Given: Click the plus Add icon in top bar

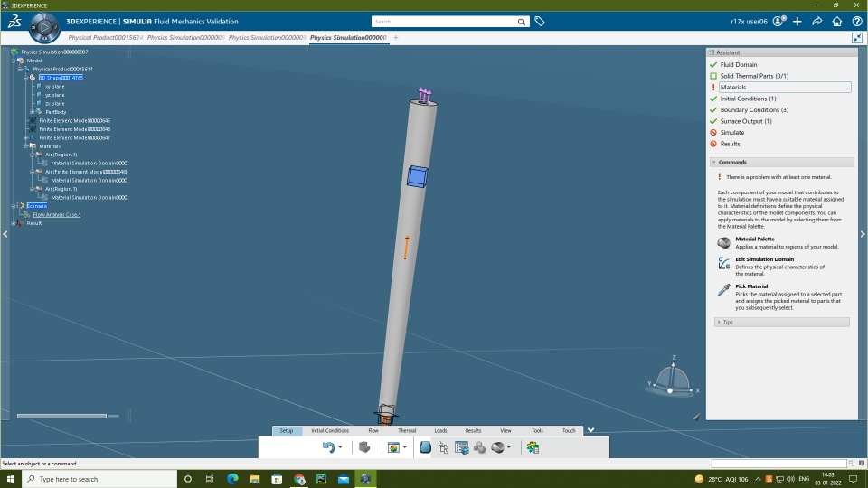Looking at the screenshot, I should 797,22.
